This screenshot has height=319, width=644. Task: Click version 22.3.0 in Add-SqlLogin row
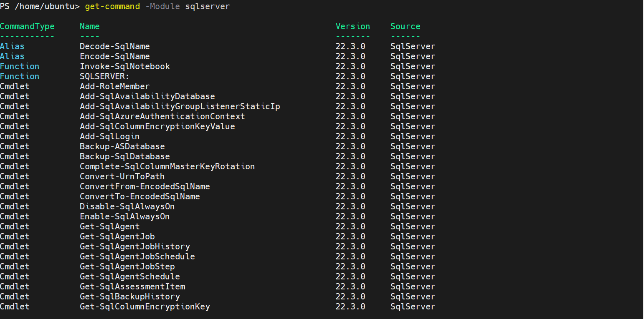pyautogui.click(x=350, y=136)
